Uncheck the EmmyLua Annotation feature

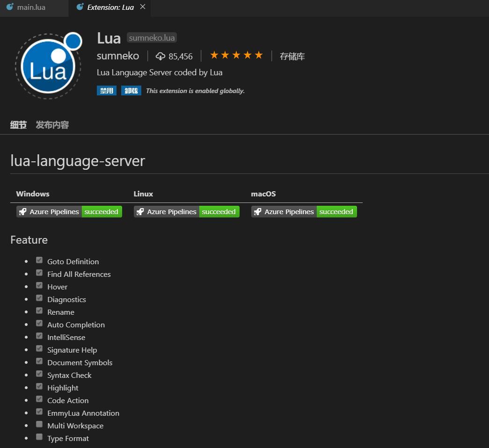pyautogui.click(x=39, y=411)
